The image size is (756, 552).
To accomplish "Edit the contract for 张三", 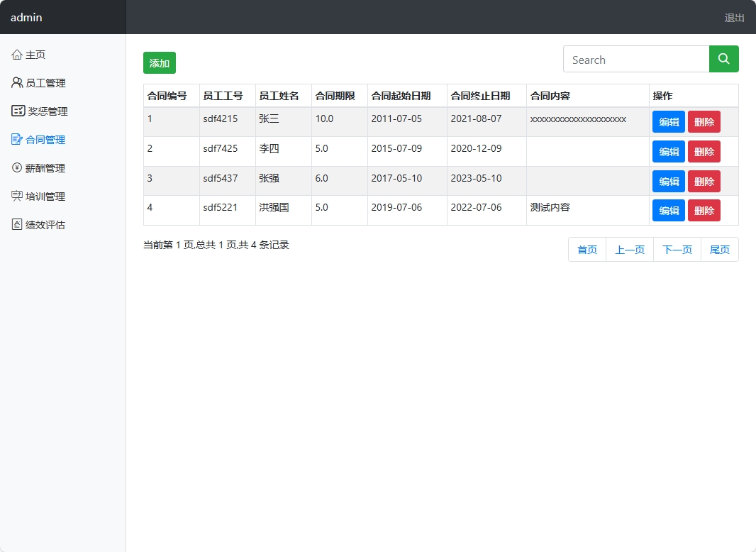I will tap(667, 121).
